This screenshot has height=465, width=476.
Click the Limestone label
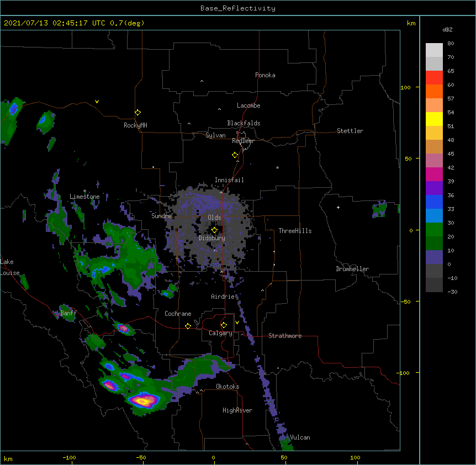pyautogui.click(x=84, y=197)
